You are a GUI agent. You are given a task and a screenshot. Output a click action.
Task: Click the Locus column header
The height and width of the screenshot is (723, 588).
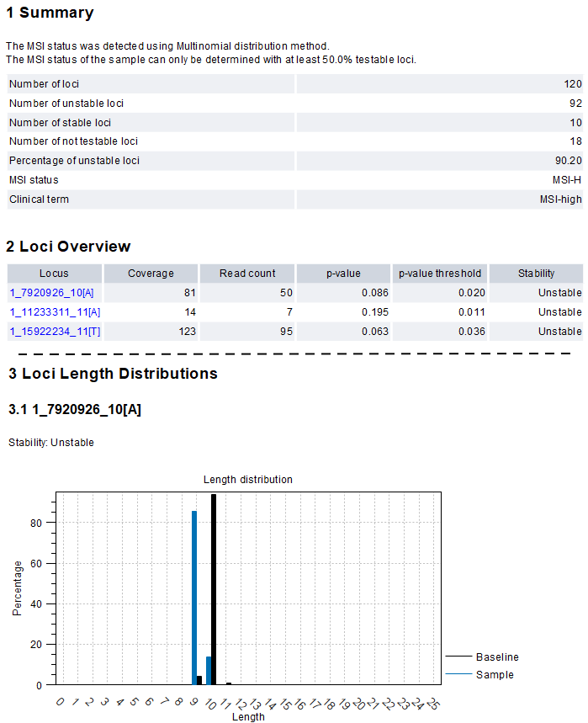(x=55, y=274)
